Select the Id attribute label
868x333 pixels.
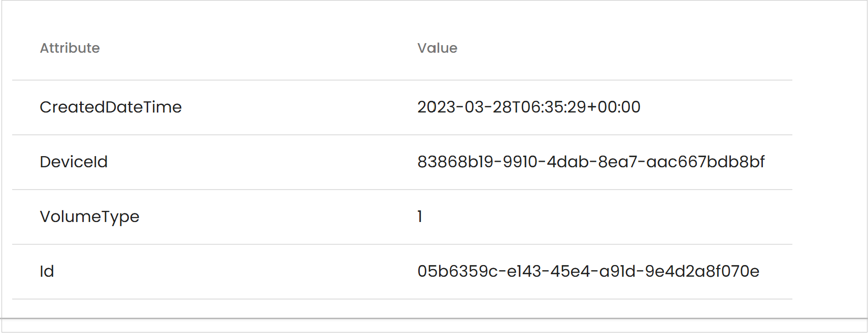[47, 271]
